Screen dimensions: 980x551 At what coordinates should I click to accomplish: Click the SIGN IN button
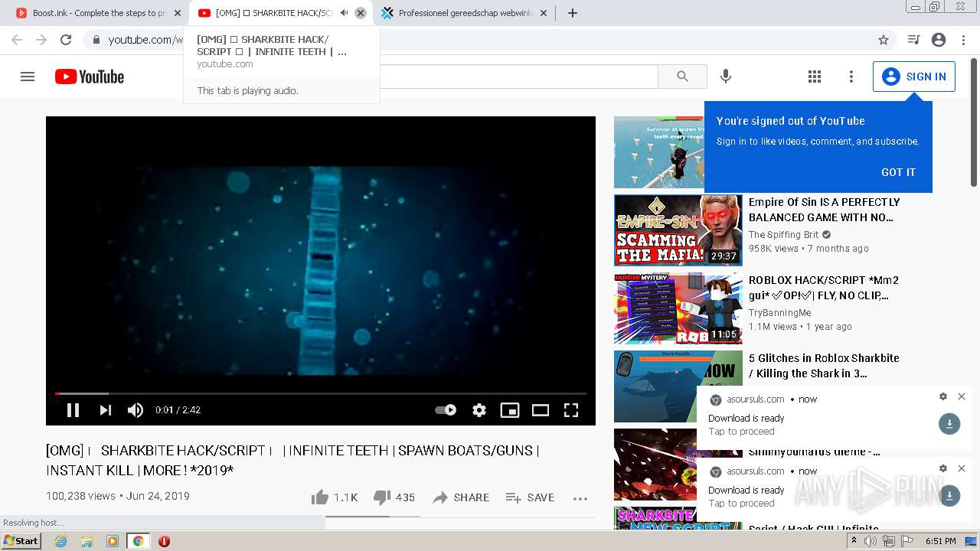pyautogui.click(x=914, y=77)
